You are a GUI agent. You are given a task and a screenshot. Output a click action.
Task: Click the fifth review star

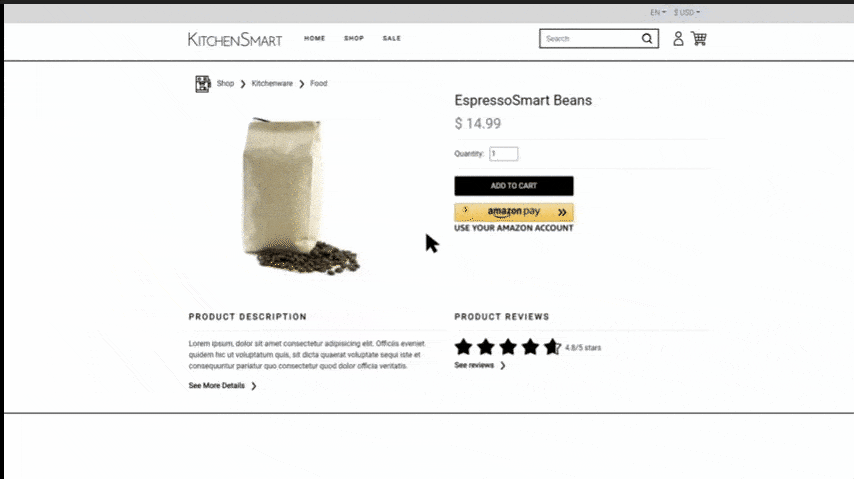click(552, 347)
